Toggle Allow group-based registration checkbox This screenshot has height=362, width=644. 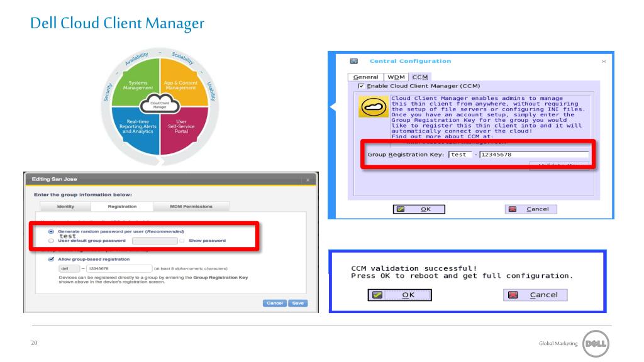point(51,260)
